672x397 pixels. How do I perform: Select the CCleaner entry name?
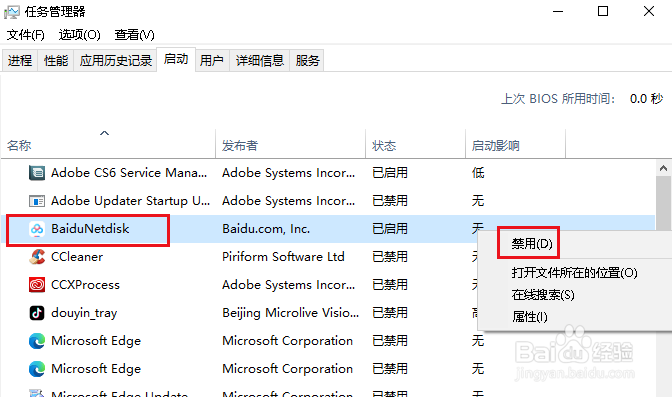[x=77, y=257]
